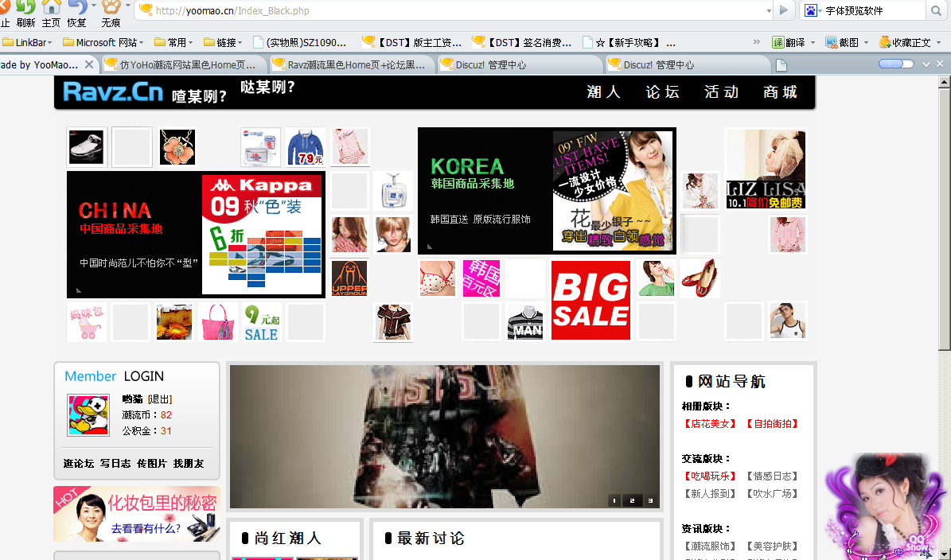
Task: Open the 论坛 navigation menu item
Action: tap(662, 92)
